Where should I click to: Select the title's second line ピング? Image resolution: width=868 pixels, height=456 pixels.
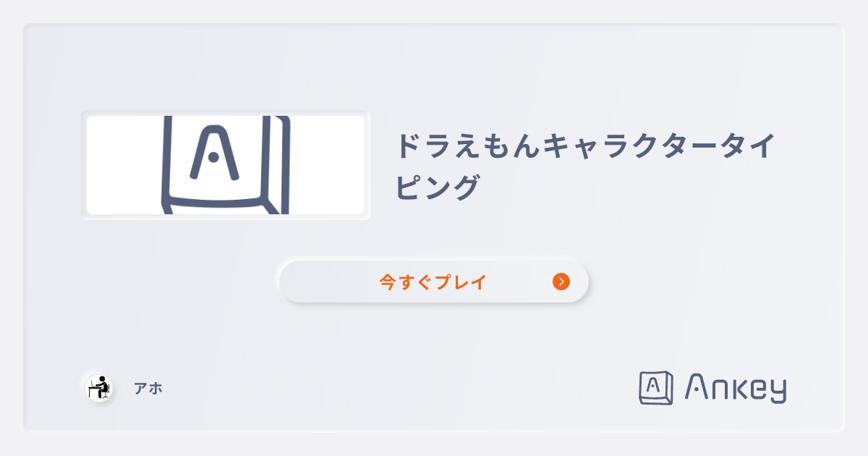coord(437,187)
